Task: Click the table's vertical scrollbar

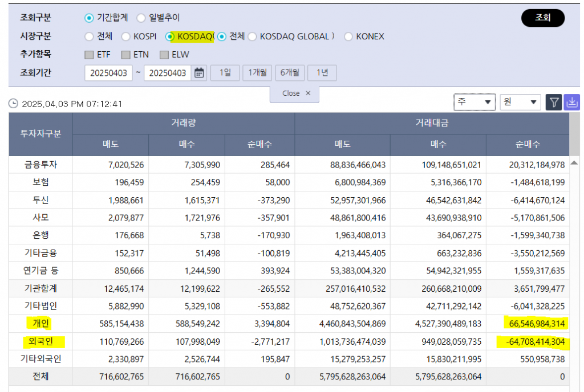Action: tap(575, 256)
